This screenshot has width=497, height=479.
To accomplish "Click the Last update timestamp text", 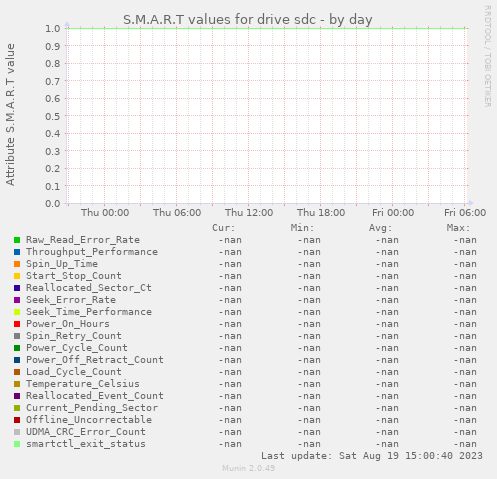I will pos(372,456).
